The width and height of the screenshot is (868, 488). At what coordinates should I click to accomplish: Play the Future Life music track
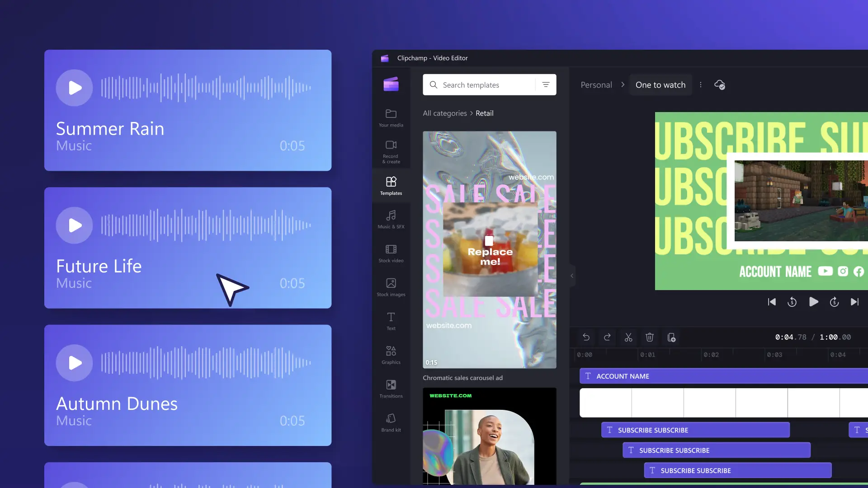75,225
